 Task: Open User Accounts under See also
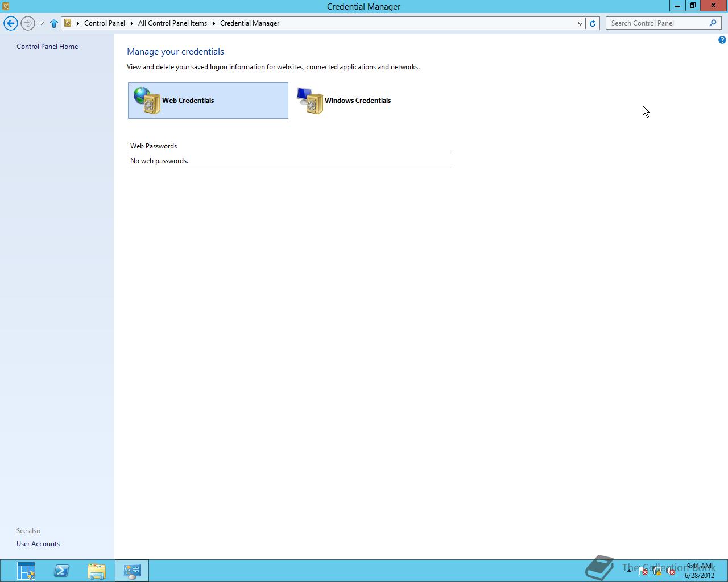click(x=38, y=544)
